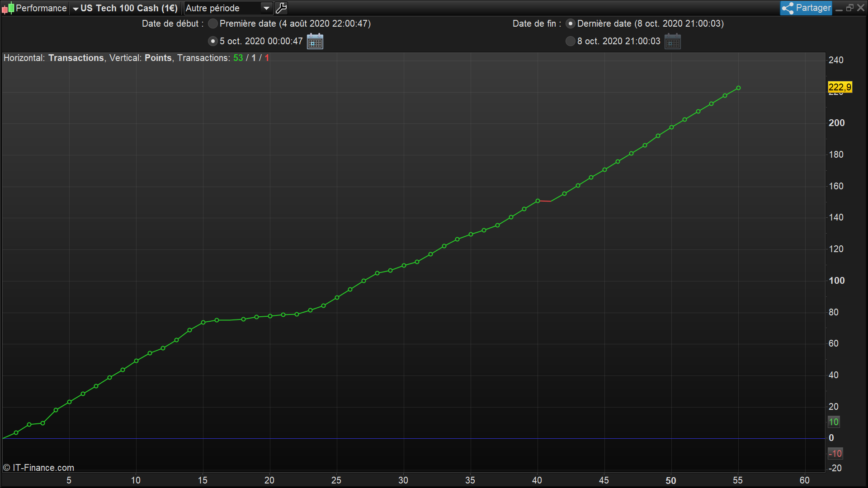The height and width of the screenshot is (488, 868).
Task: Minimize the Performance window
Action: tap(839, 8)
